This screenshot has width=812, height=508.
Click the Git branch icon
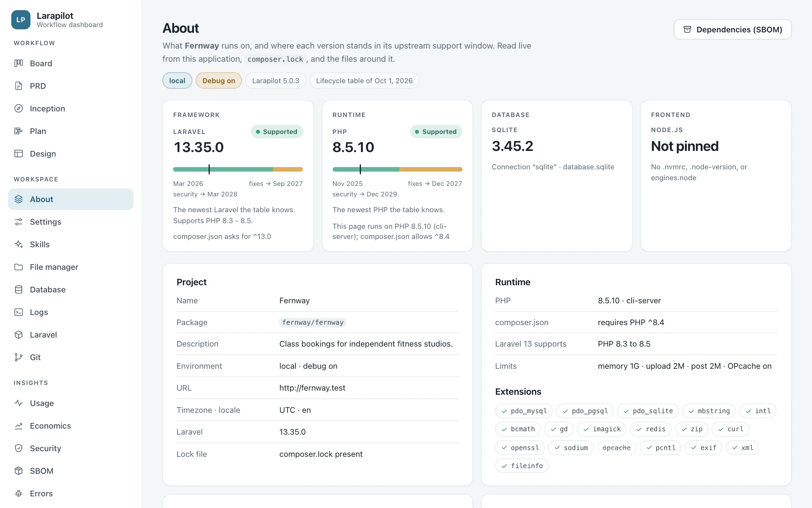tap(18, 357)
